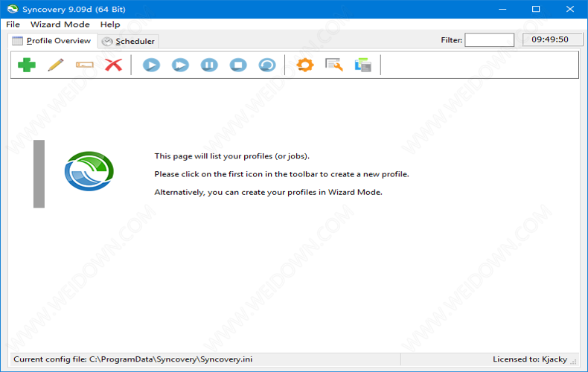Click the second blue play button (run in background)
This screenshot has height=372, width=588.
[180, 65]
